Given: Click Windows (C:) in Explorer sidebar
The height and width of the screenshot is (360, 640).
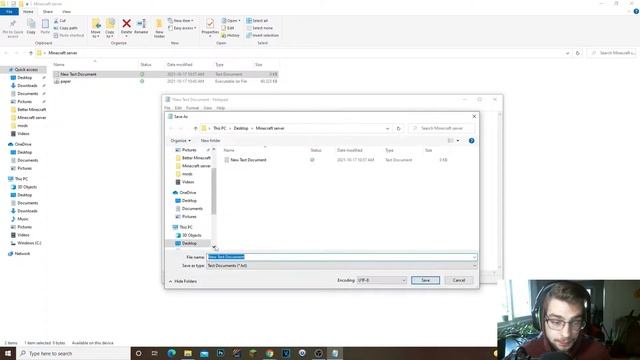Looking at the screenshot, I should pyautogui.click(x=29, y=243).
